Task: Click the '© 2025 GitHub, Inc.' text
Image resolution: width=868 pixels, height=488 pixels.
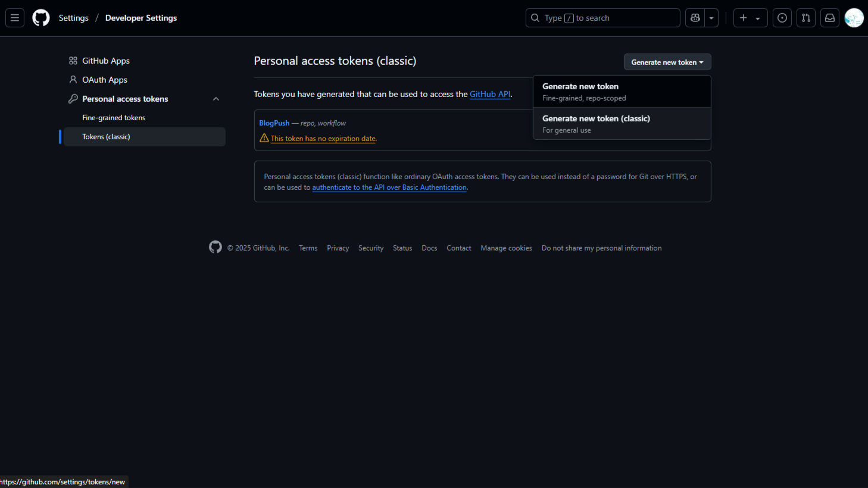Action: (x=258, y=248)
